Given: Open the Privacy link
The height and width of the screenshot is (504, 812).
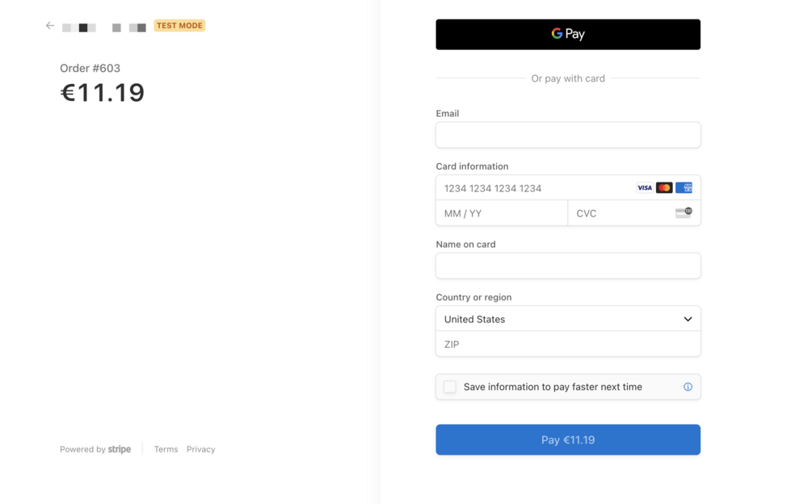Looking at the screenshot, I should pos(200,449).
